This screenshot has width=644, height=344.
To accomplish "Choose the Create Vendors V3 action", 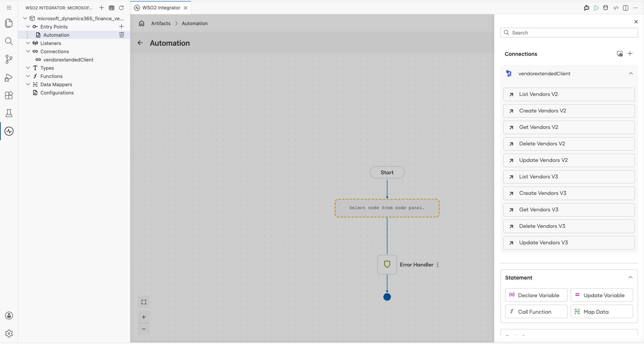I will pyautogui.click(x=569, y=193).
